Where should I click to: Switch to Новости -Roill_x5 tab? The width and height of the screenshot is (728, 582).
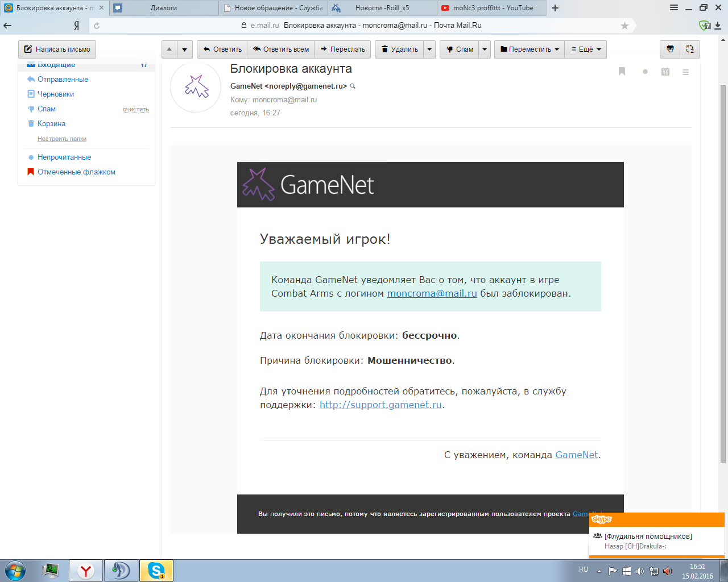(x=382, y=8)
